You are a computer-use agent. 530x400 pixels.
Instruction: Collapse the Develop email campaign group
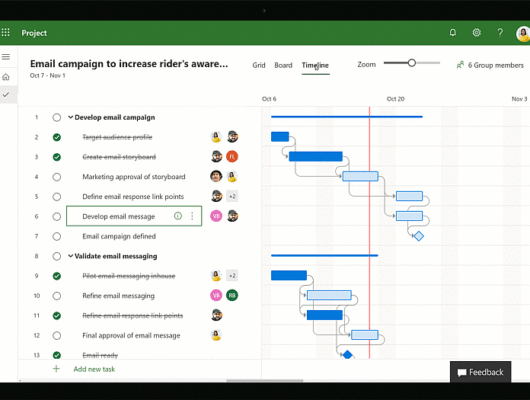click(70, 117)
